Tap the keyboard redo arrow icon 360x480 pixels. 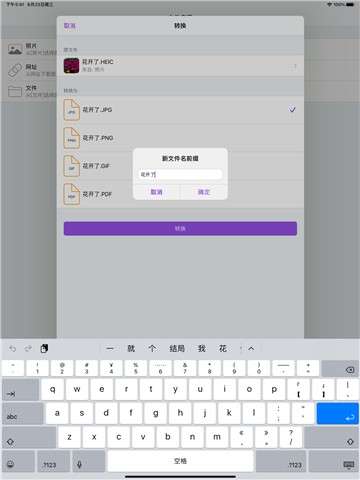28,349
